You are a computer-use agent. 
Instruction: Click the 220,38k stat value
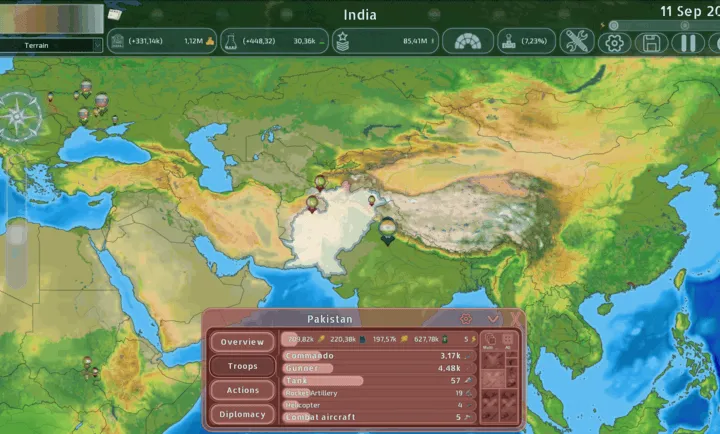[x=343, y=339]
